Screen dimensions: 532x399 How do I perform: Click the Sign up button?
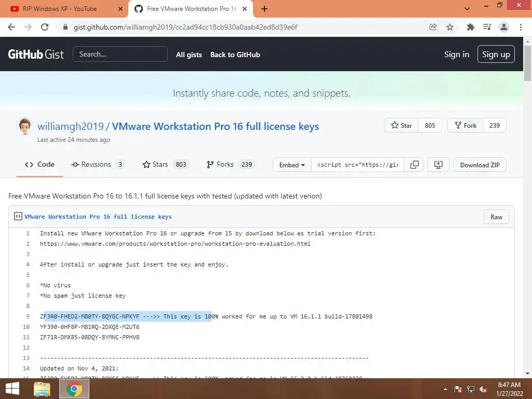click(496, 54)
